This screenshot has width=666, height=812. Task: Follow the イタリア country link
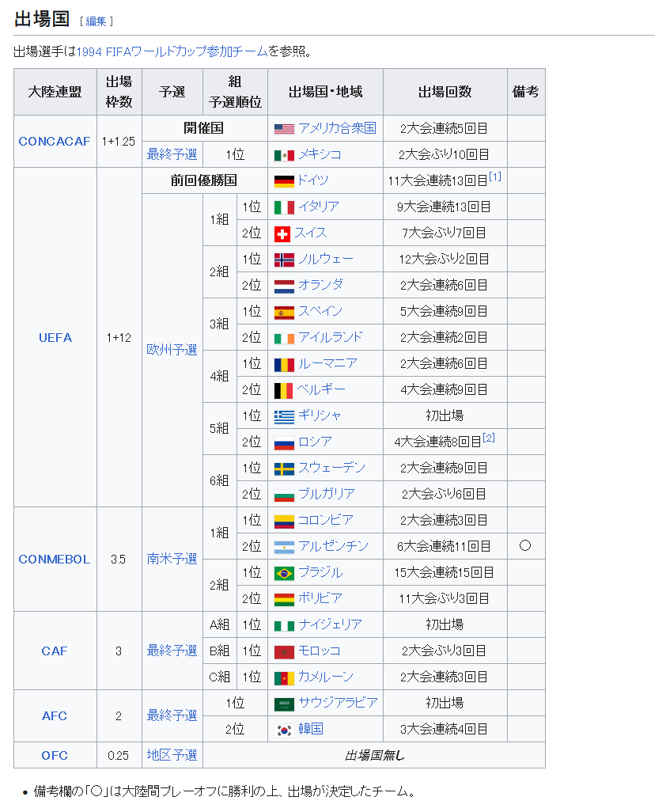pyautogui.click(x=319, y=206)
